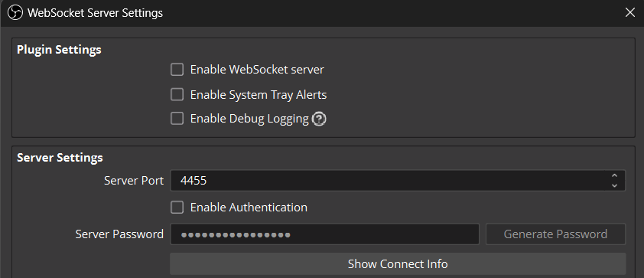Open Show Connect Info
Screen dimensions: 644x278
[398, 263]
